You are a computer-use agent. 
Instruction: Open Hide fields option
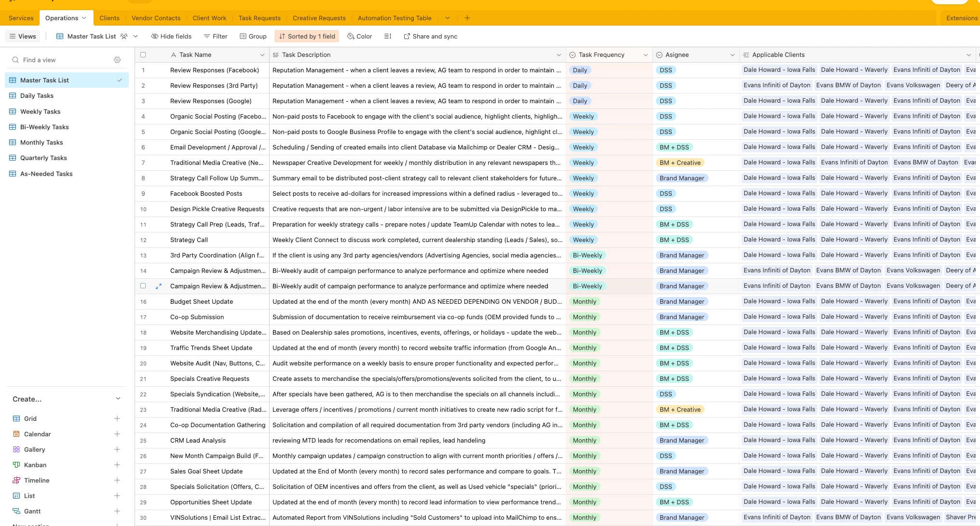(171, 36)
